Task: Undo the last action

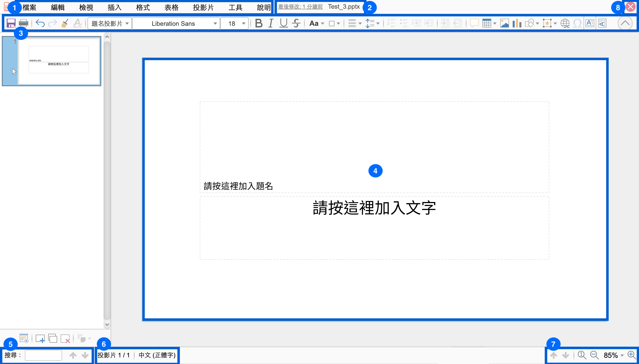Action: 40,23
